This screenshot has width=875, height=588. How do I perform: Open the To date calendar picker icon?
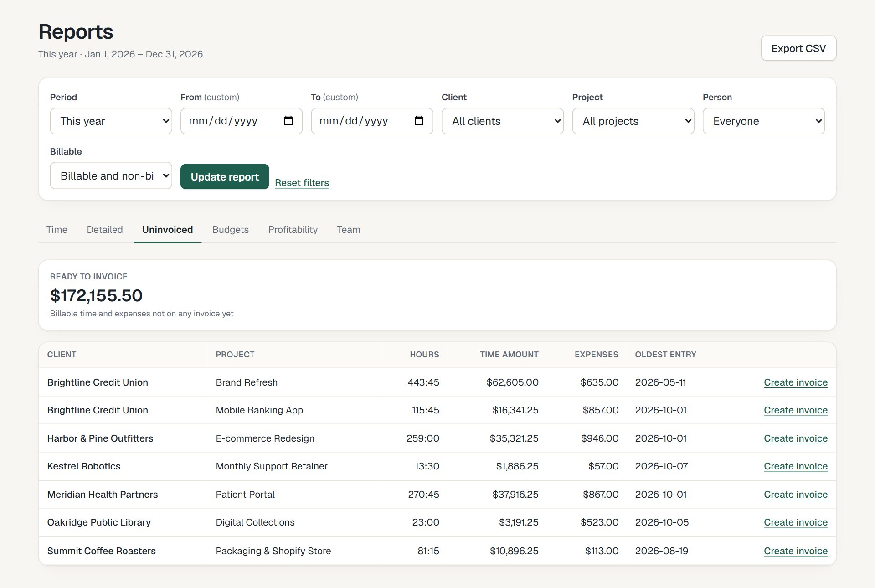419,121
